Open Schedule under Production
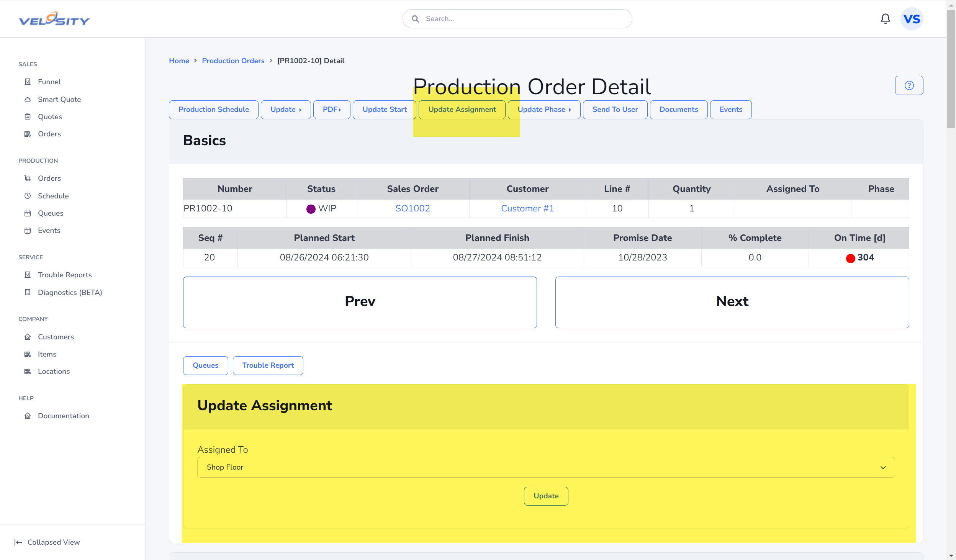Screen dimensions: 956x560 [x=53, y=196]
